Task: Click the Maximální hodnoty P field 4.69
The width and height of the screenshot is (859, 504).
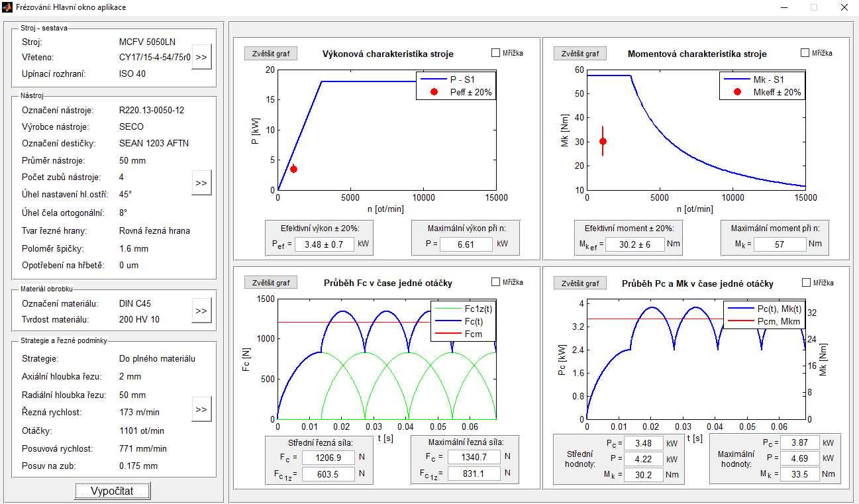Action: point(800,458)
